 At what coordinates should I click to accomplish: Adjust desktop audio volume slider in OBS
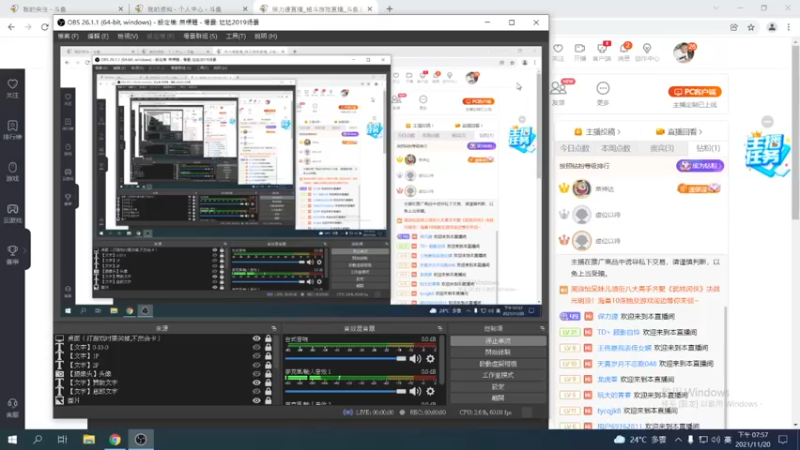345,359
